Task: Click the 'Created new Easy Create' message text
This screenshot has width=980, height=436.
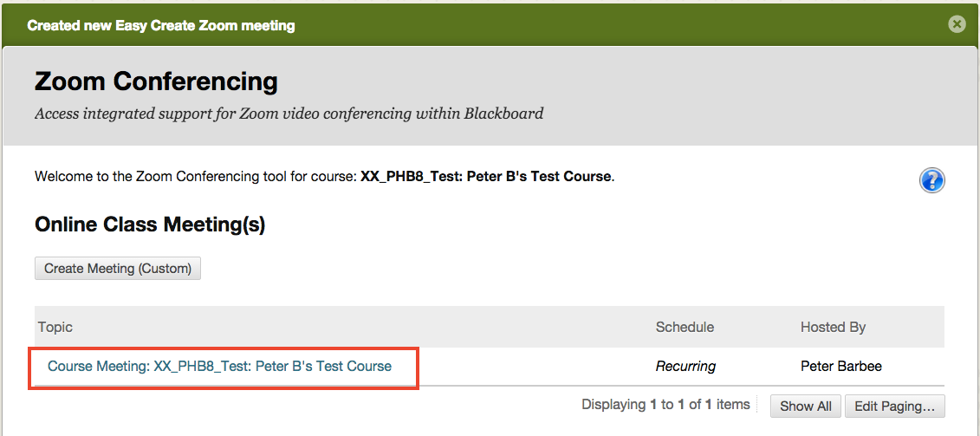Action: tap(161, 26)
